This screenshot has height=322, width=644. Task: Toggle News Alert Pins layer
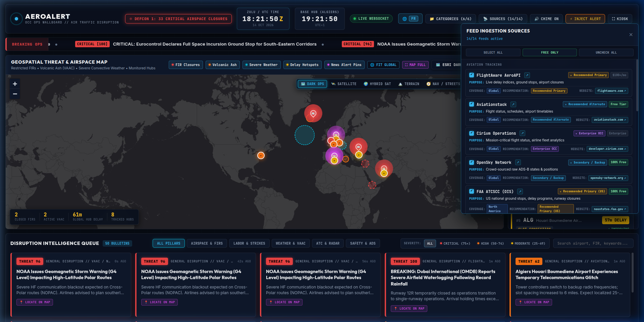click(344, 65)
